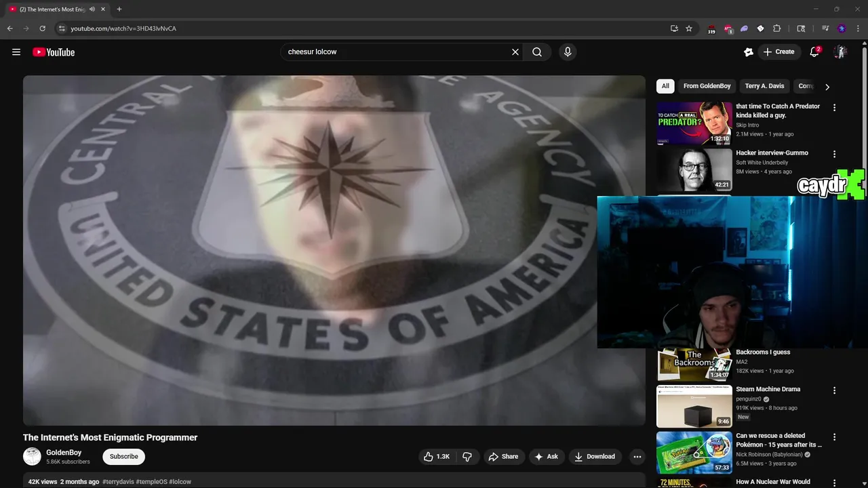Subscribe to the GoldenBoy channel

click(x=124, y=457)
